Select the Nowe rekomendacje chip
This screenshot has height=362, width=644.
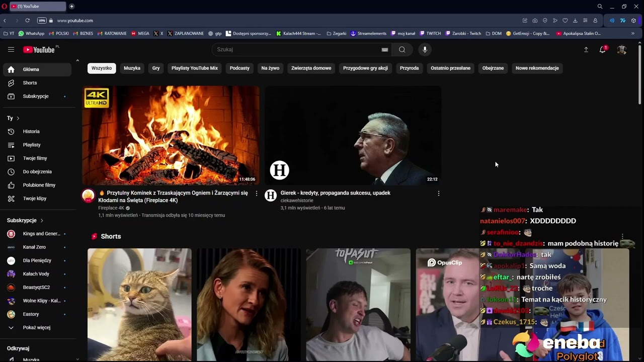click(x=537, y=68)
